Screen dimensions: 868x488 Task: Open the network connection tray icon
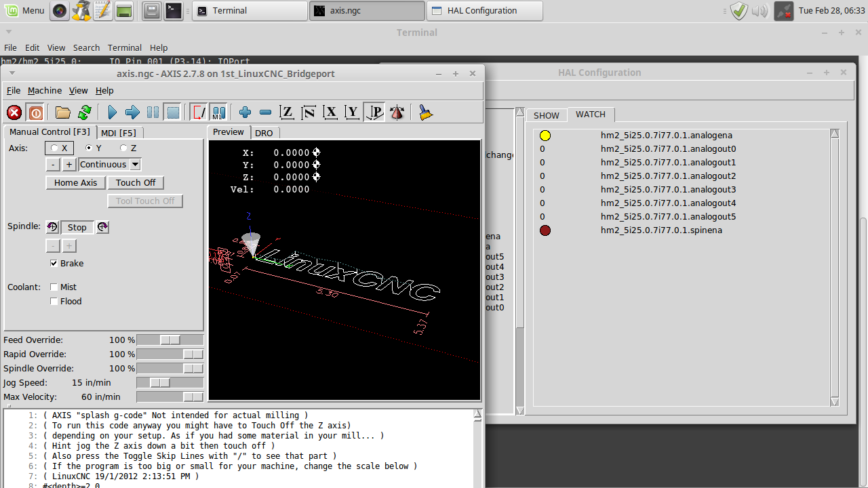[784, 10]
